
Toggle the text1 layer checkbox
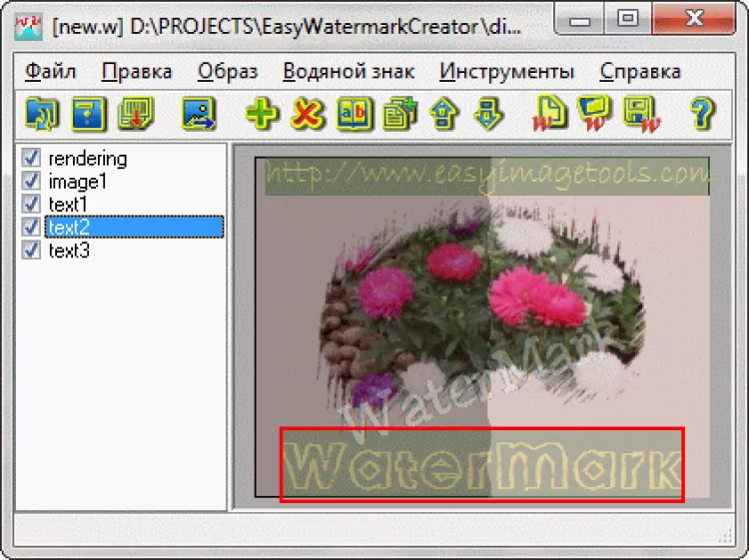[31, 204]
